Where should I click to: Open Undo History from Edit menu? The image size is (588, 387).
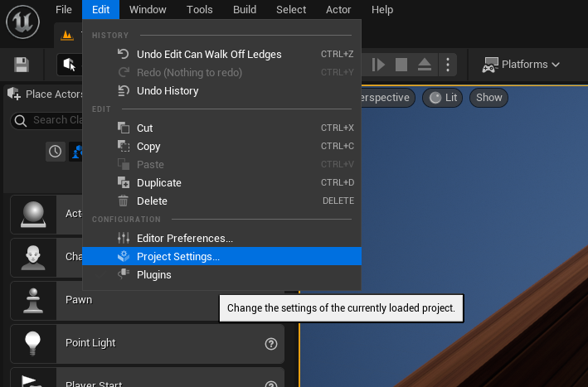coord(168,90)
